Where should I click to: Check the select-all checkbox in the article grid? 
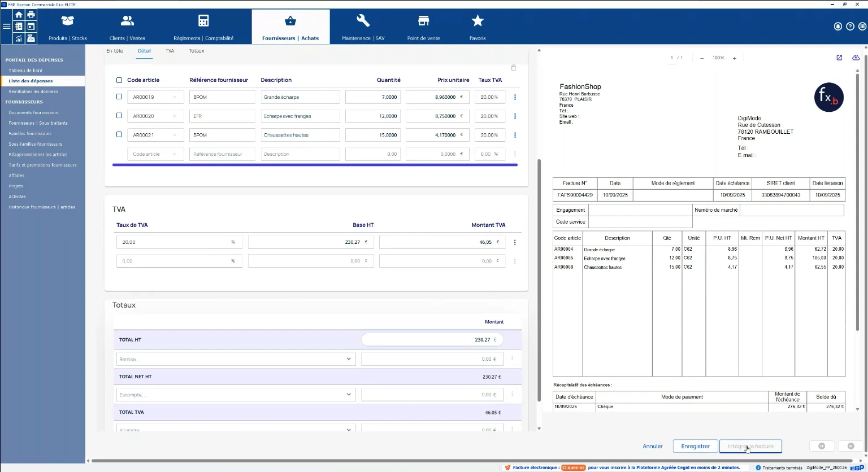point(119,80)
